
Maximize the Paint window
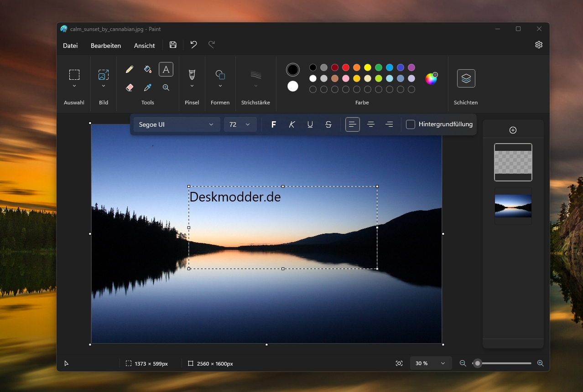(x=518, y=29)
